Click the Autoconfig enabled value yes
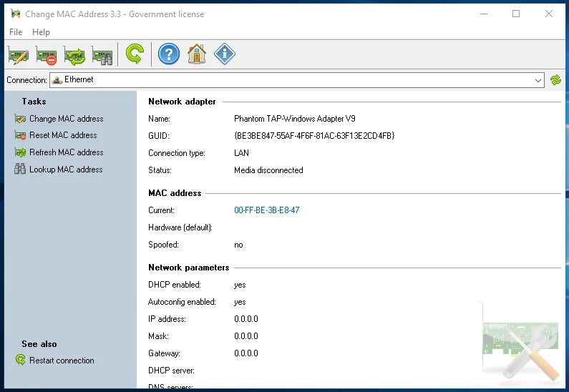 pyautogui.click(x=240, y=302)
